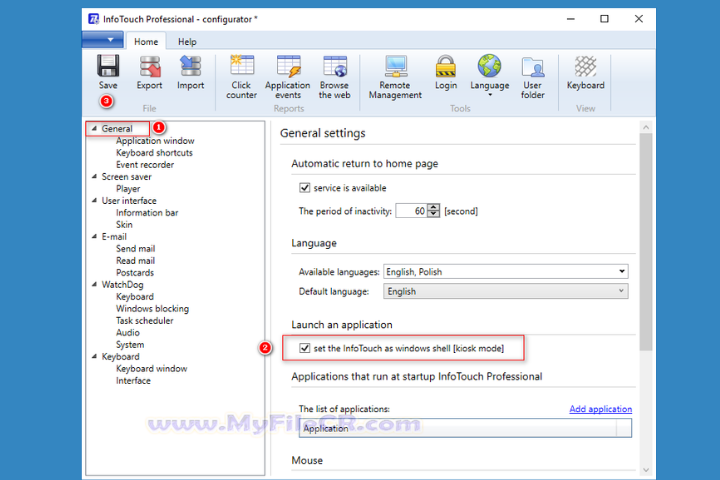The image size is (720, 480).
Task: Open the Language globe menu
Action: click(x=489, y=76)
